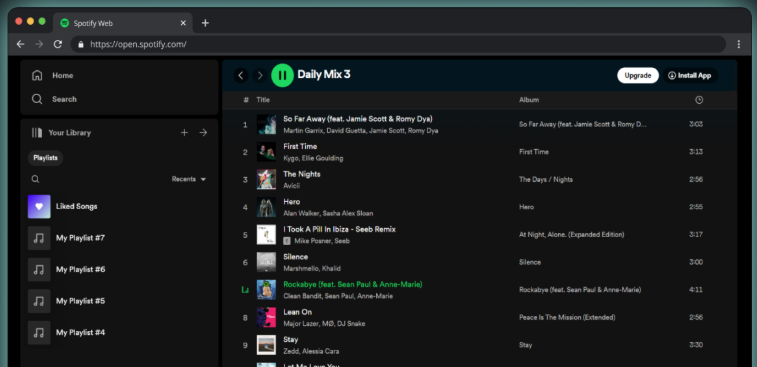Click the First Time album art
Screen dimensions: 757x367
(x=266, y=152)
